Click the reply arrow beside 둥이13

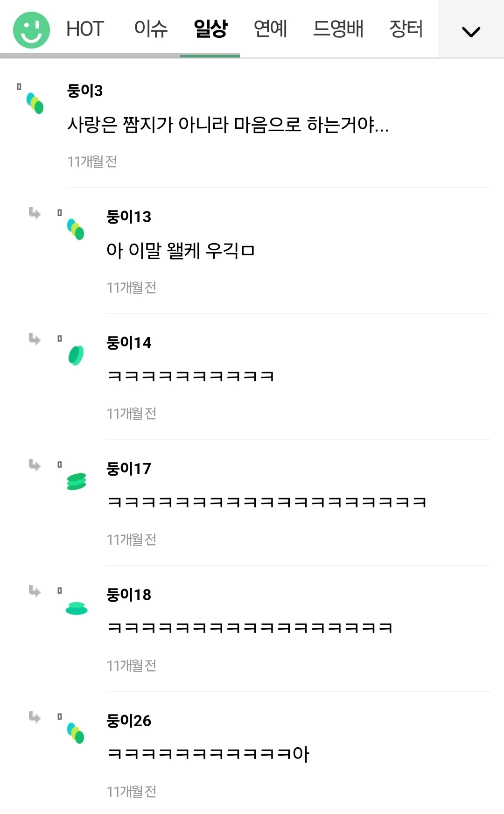(x=35, y=213)
